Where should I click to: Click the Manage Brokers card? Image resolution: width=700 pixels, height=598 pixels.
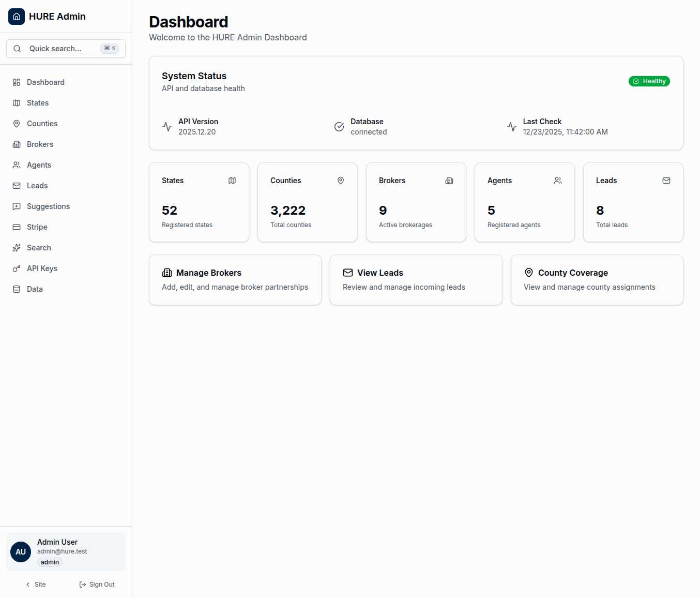tap(235, 280)
